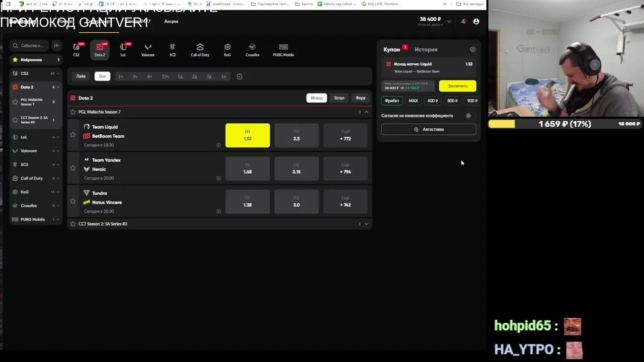Expand SC2 category in the sidebar
This screenshot has width=644, height=362.
[x=58, y=164]
